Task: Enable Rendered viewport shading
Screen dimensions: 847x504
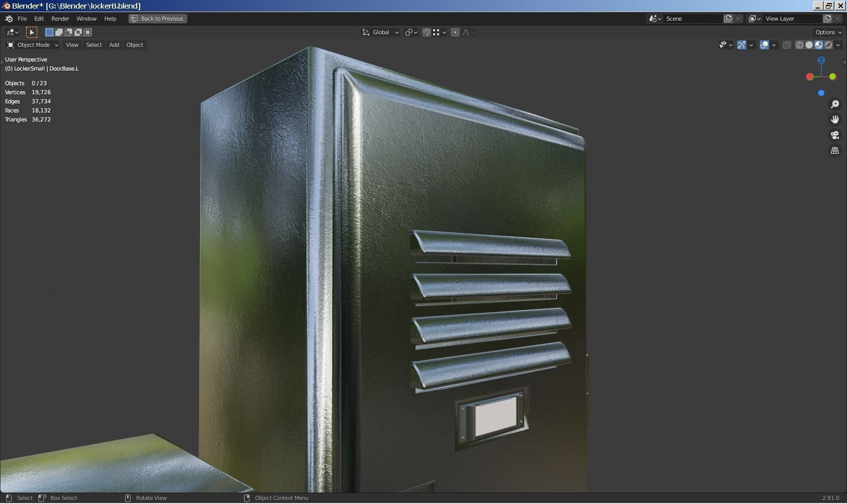Action: pyautogui.click(x=829, y=45)
